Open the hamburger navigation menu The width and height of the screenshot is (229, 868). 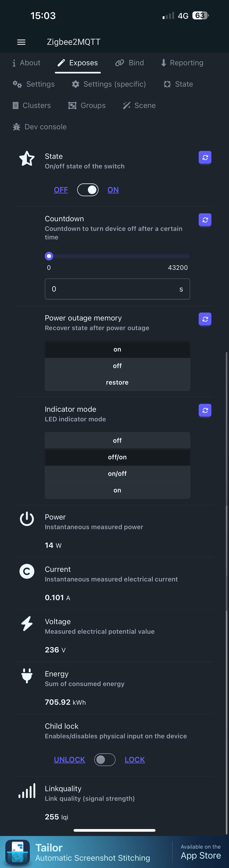21,42
